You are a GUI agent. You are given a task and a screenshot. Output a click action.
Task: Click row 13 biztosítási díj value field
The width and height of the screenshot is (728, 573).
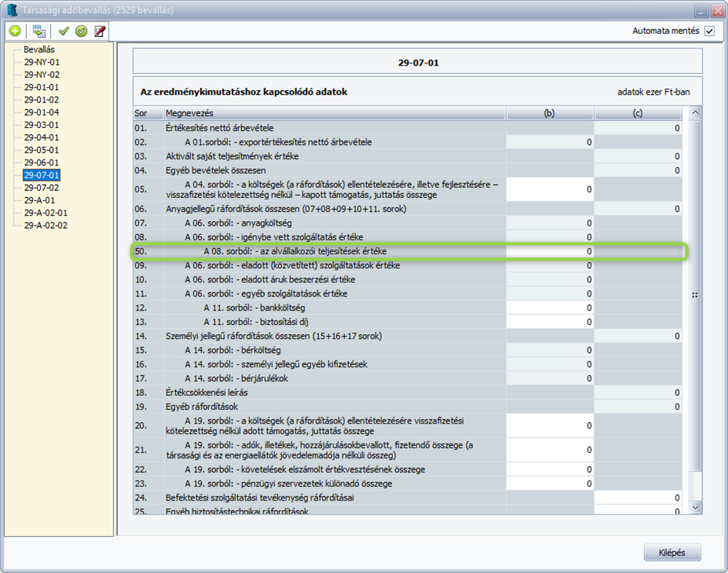pyautogui.click(x=550, y=322)
